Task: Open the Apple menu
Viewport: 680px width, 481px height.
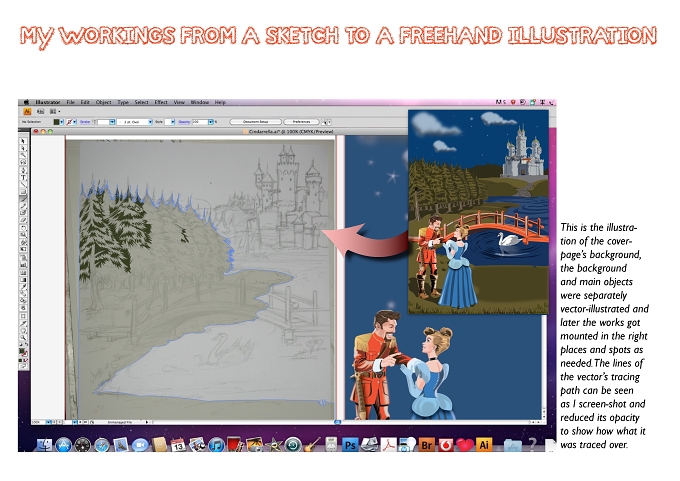Action: pyautogui.click(x=26, y=102)
